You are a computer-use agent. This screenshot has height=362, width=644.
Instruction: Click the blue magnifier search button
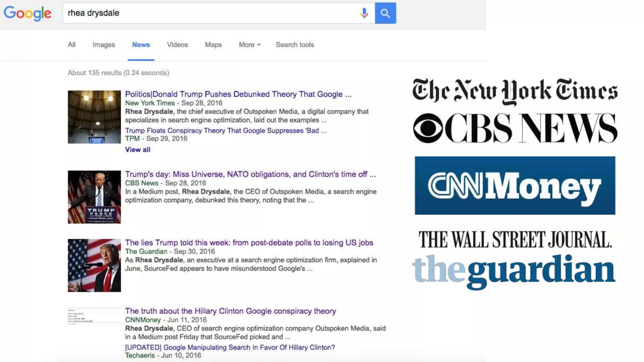pyautogui.click(x=385, y=13)
